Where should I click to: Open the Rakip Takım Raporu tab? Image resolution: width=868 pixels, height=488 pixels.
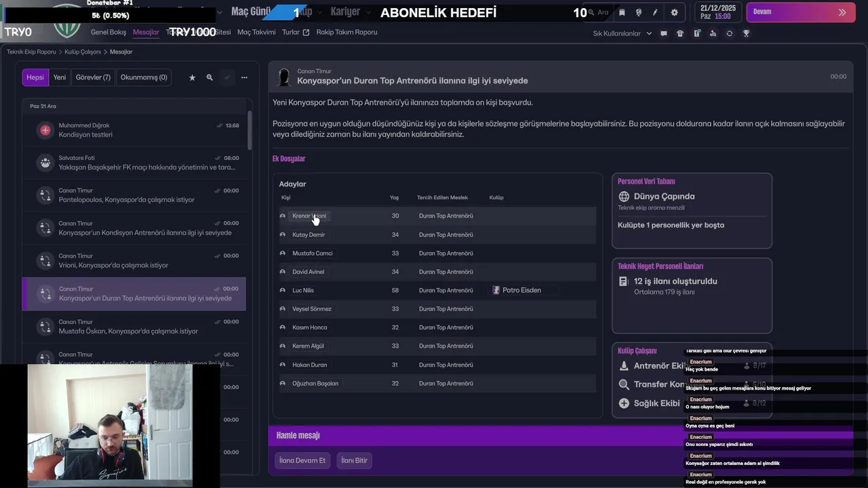click(x=347, y=33)
